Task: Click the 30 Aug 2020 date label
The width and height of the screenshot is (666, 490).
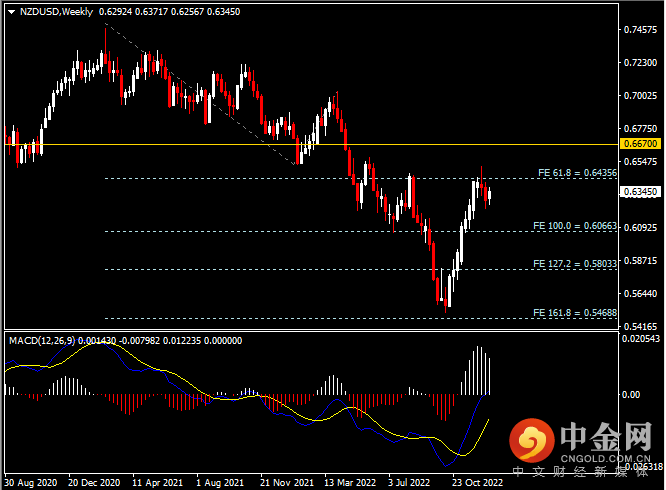Action: (31, 481)
